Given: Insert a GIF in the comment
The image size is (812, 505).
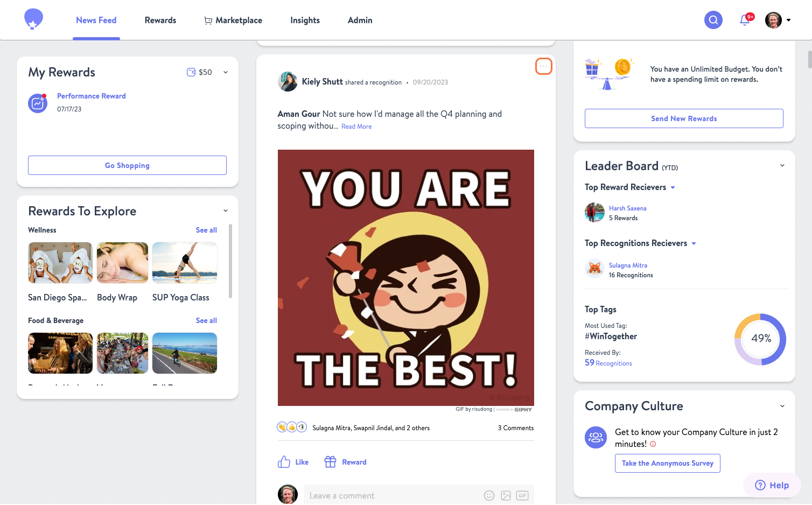Looking at the screenshot, I should (x=522, y=496).
